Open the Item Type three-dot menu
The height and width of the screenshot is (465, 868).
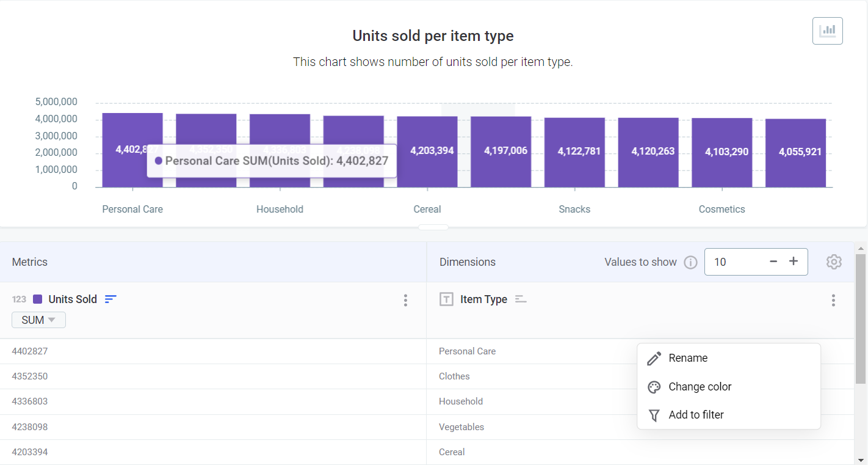point(833,300)
